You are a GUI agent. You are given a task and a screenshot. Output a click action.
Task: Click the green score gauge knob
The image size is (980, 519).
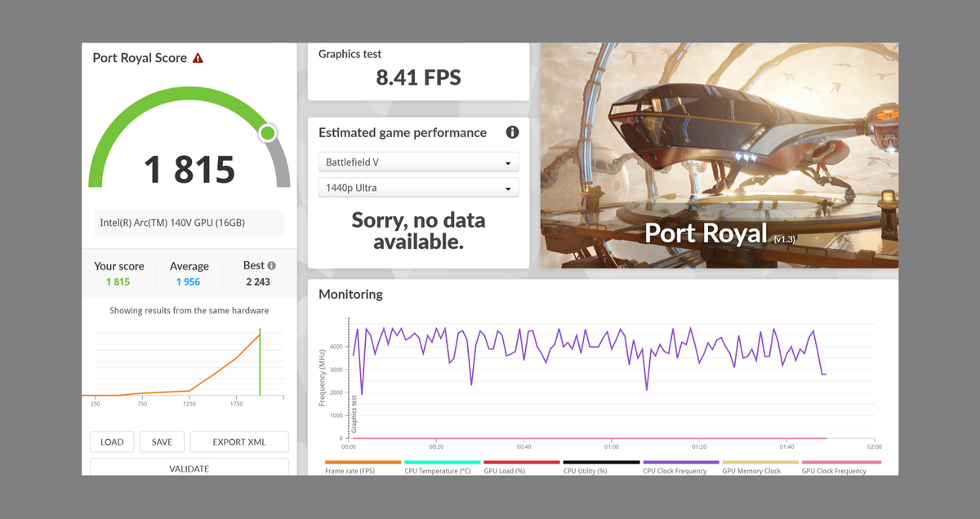(267, 133)
